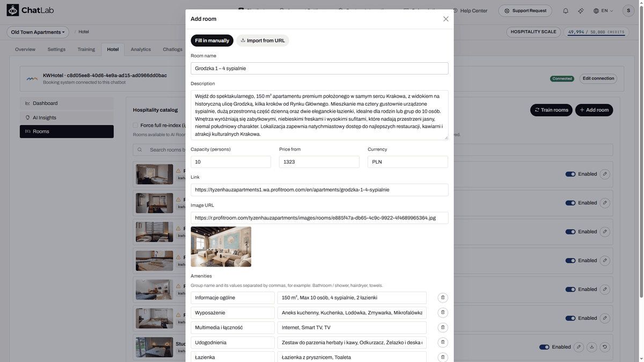Click the Help Center link

[x=470, y=11]
